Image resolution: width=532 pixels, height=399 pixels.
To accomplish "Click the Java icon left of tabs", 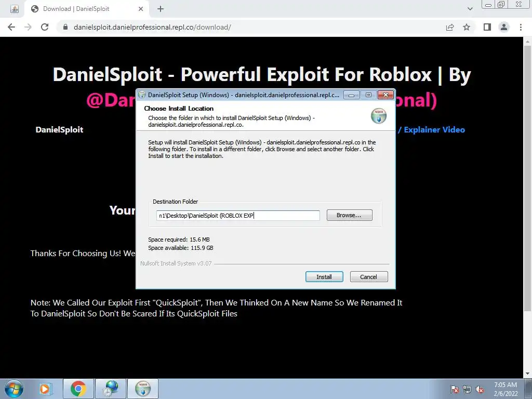I will point(14,9).
